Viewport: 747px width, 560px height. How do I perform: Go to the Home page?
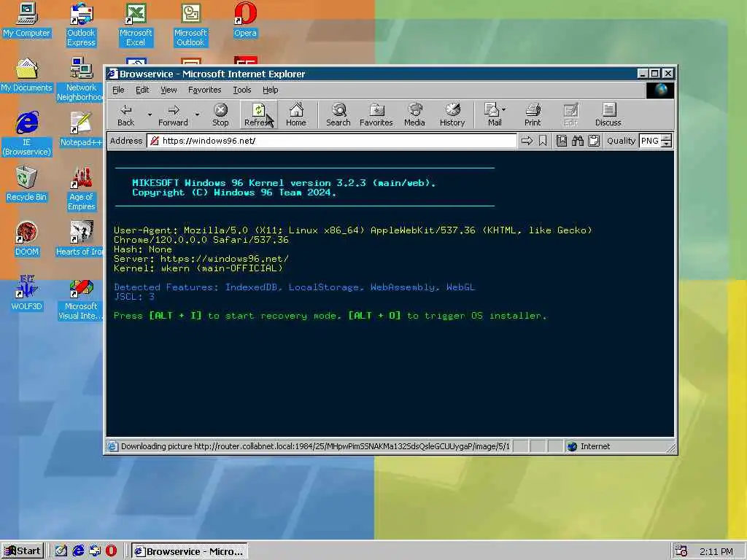(x=296, y=114)
